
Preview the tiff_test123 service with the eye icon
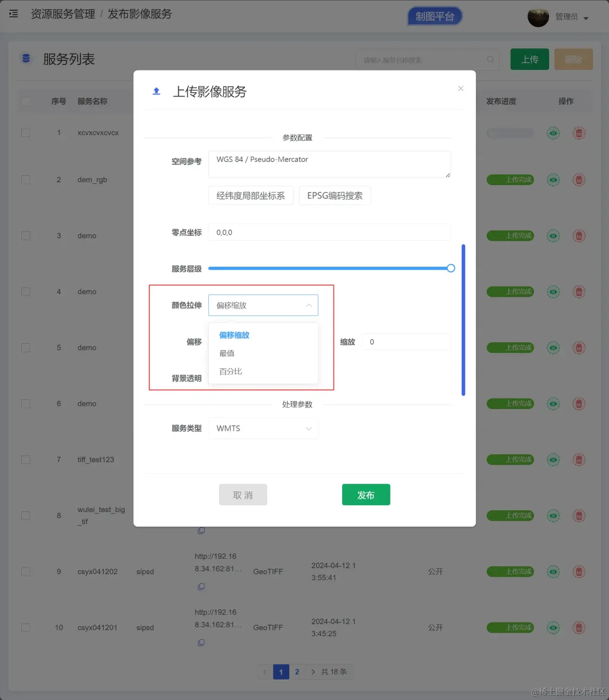pyautogui.click(x=553, y=460)
